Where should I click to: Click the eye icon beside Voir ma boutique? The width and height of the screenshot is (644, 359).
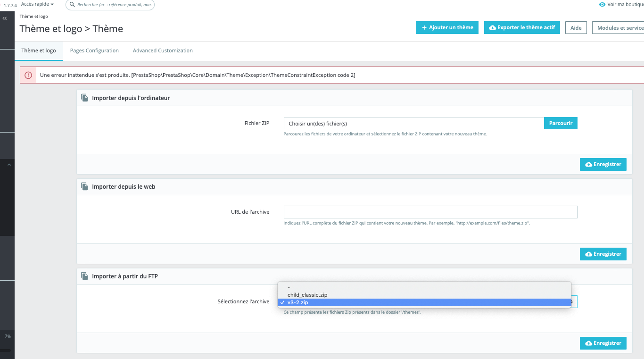[602, 4]
